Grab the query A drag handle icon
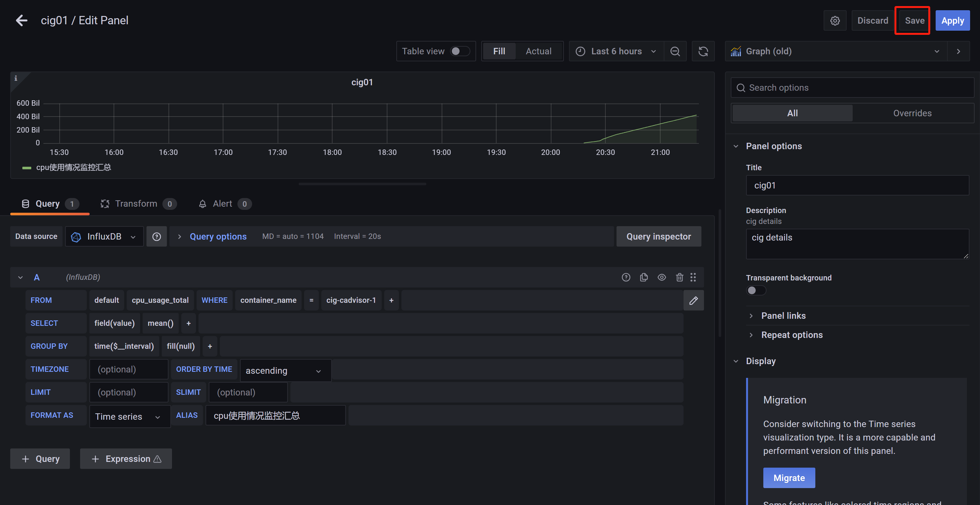The width and height of the screenshot is (980, 505). tap(693, 277)
